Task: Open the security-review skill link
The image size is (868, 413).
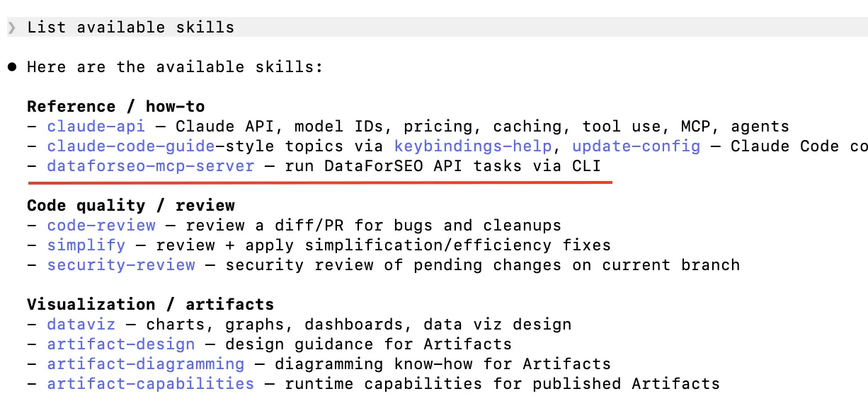Action: tap(121, 265)
